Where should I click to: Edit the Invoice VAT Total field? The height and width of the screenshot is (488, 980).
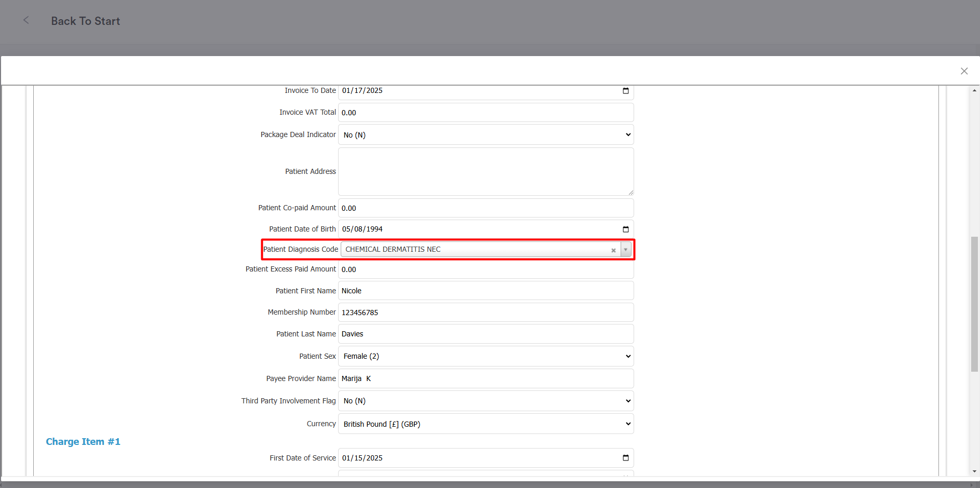point(486,113)
